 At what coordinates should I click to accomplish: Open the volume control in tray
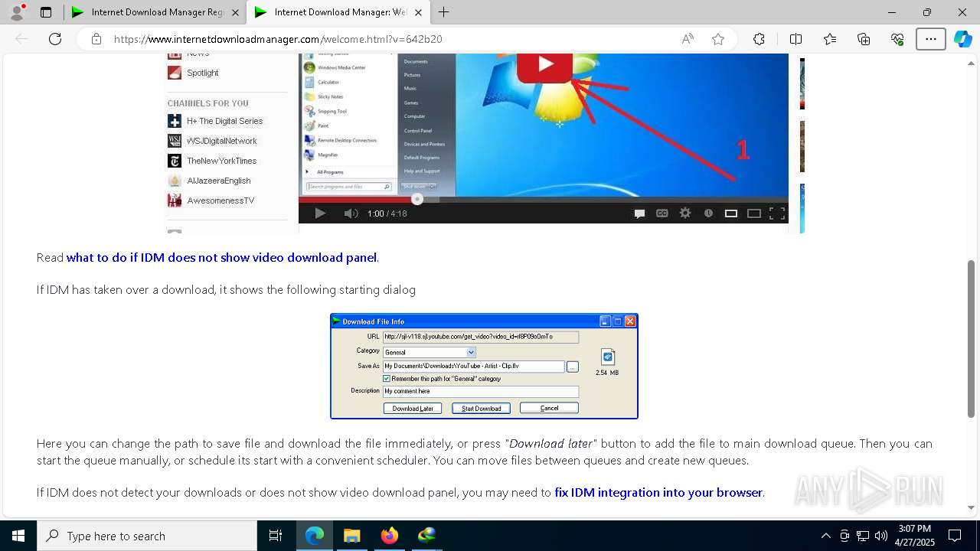click(881, 536)
